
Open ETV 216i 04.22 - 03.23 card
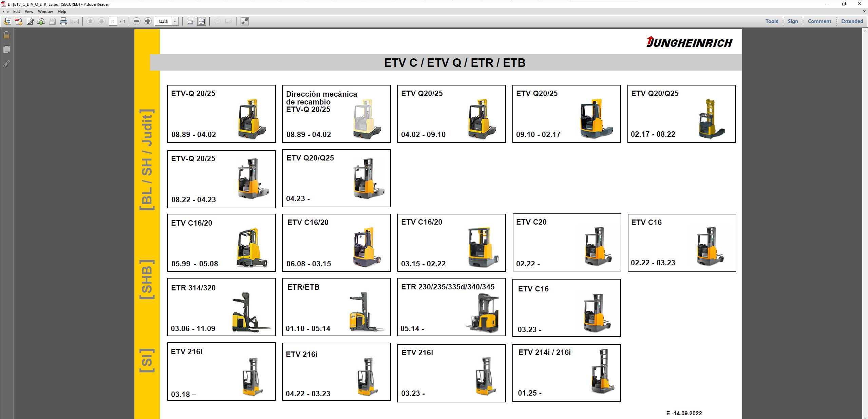point(337,372)
